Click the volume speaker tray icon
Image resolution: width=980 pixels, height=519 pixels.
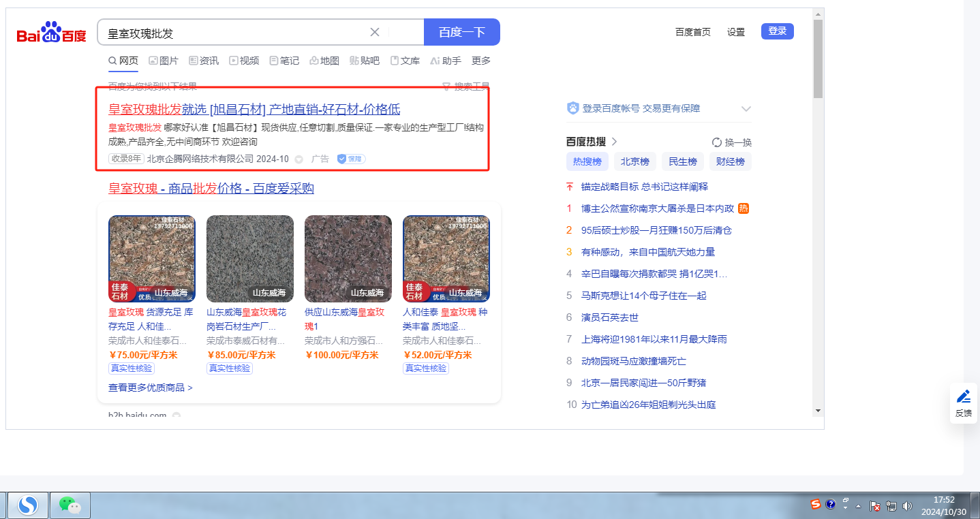[907, 505]
